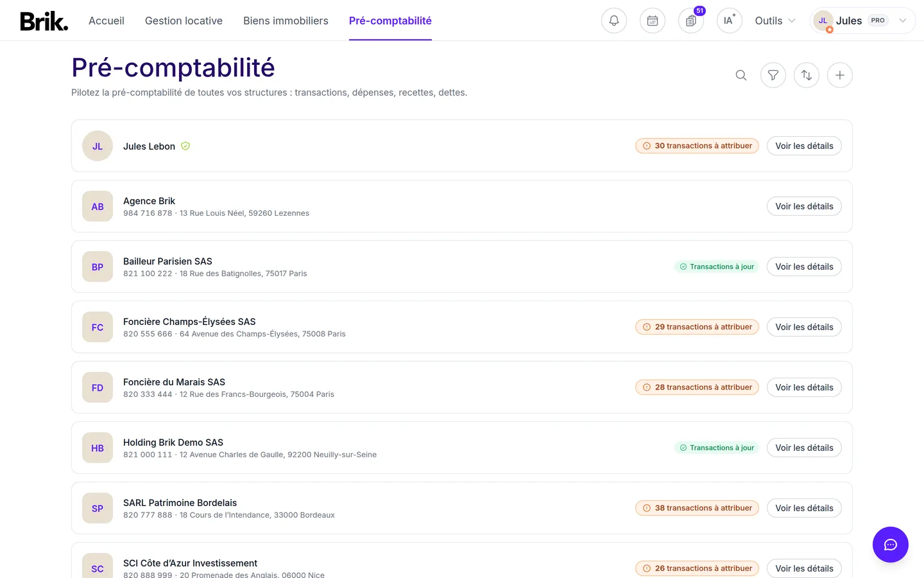
Task: Click the Pré-comptabilité page heading
Action: [x=173, y=67]
